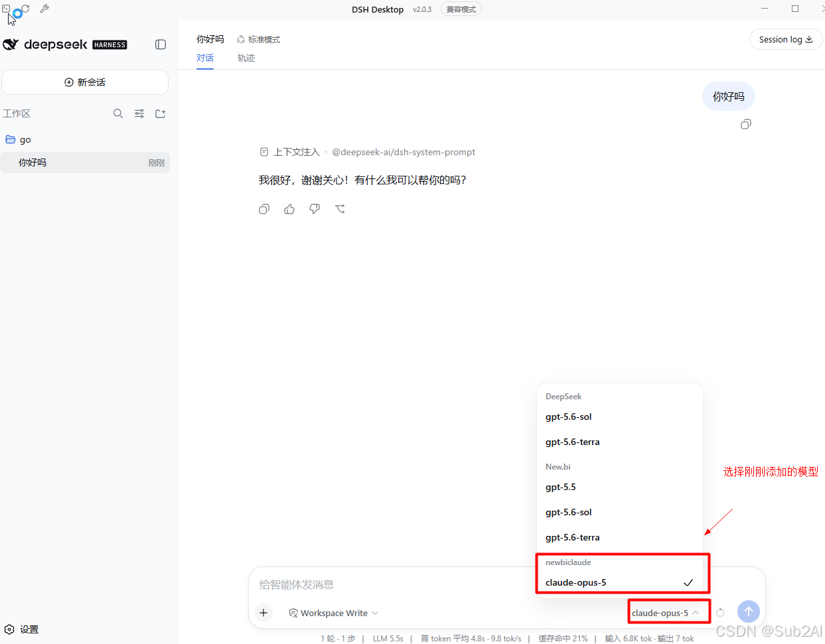
Task: Open the terminal icon in title bar
Action: coord(6,9)
